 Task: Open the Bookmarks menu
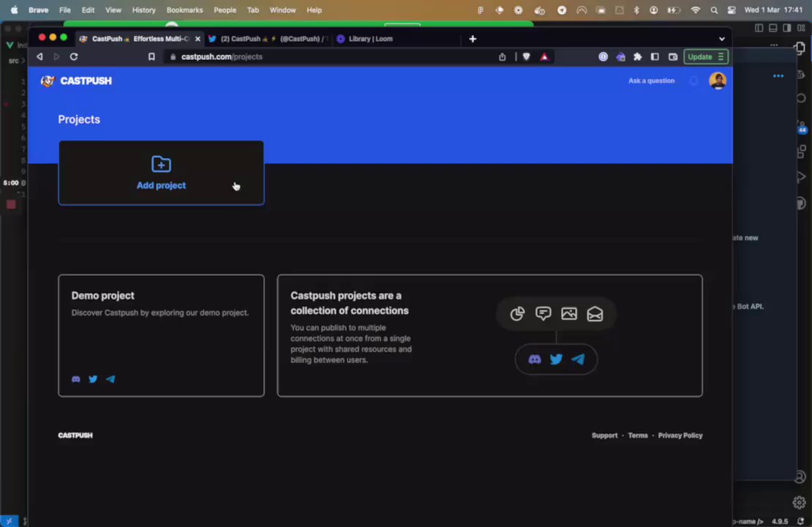(184, 10)
